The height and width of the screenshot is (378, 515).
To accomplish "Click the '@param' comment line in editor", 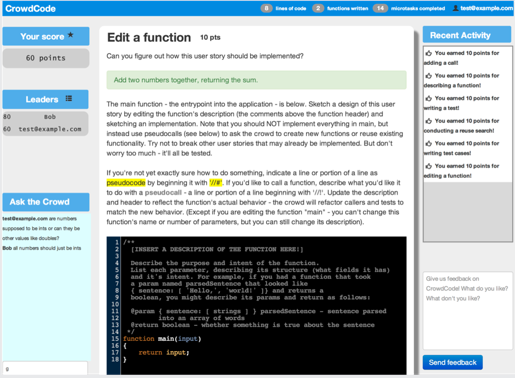I will tap(258, 311).
